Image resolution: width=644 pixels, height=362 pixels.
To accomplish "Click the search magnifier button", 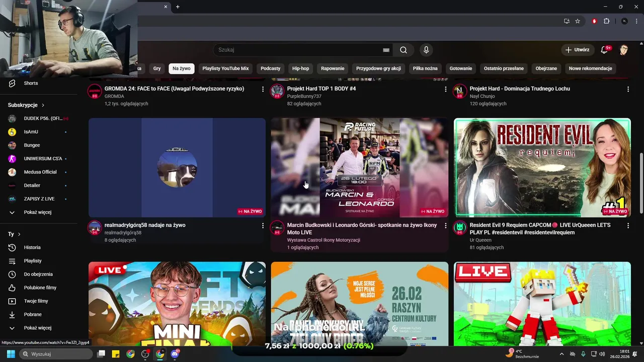I will [404, 50].
